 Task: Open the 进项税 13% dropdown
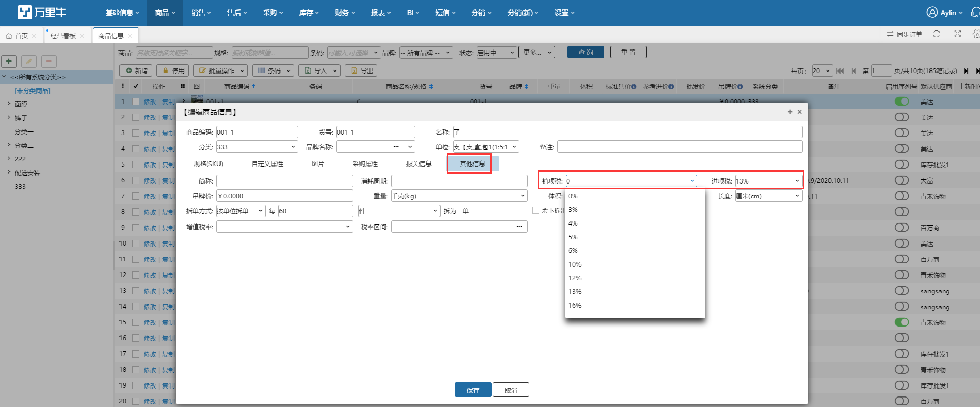click(x=768, y=181)
